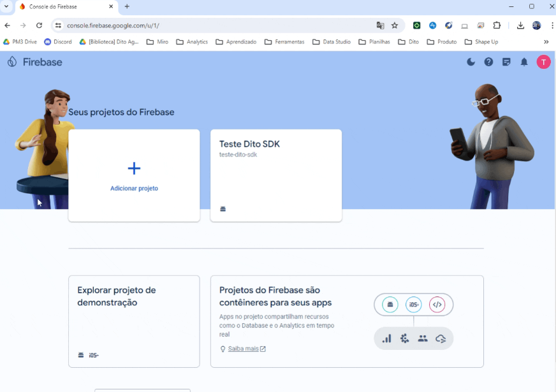556x392 pixels.
Task: Click iOS+ icon on demo project card
Action: (x=94, y=355)
